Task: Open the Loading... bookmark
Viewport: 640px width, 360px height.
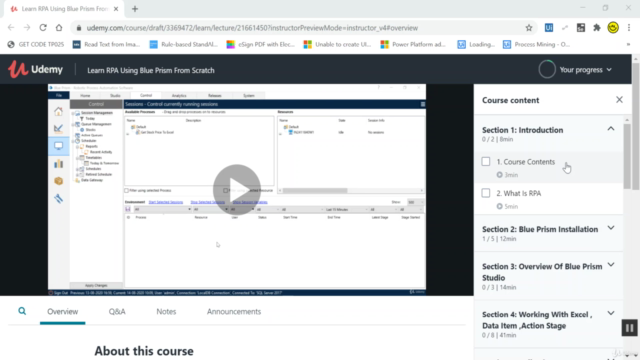Action: click(x=476, y=44)
